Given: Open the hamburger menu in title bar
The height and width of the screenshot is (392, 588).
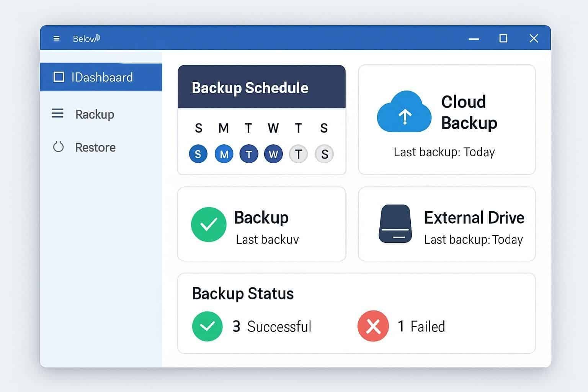Looking at the screenshot, I should pos(56,39).
